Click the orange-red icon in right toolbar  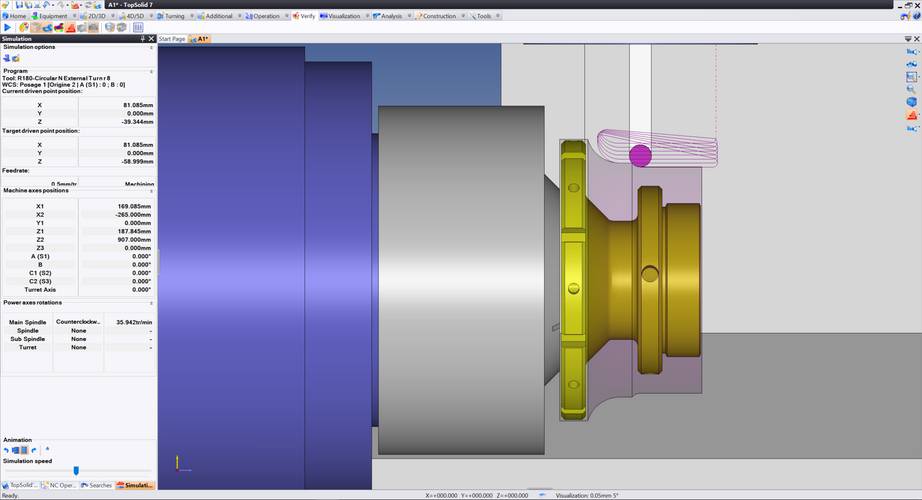click(x=911, y=116)
